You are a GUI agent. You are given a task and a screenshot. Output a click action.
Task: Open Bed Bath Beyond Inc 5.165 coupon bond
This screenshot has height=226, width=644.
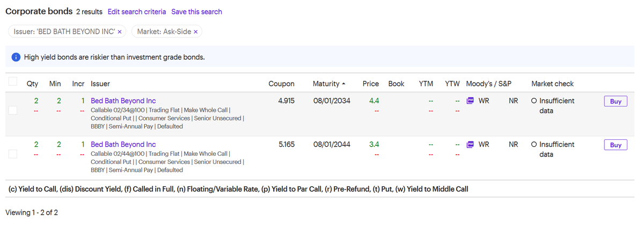click(123, 144)
